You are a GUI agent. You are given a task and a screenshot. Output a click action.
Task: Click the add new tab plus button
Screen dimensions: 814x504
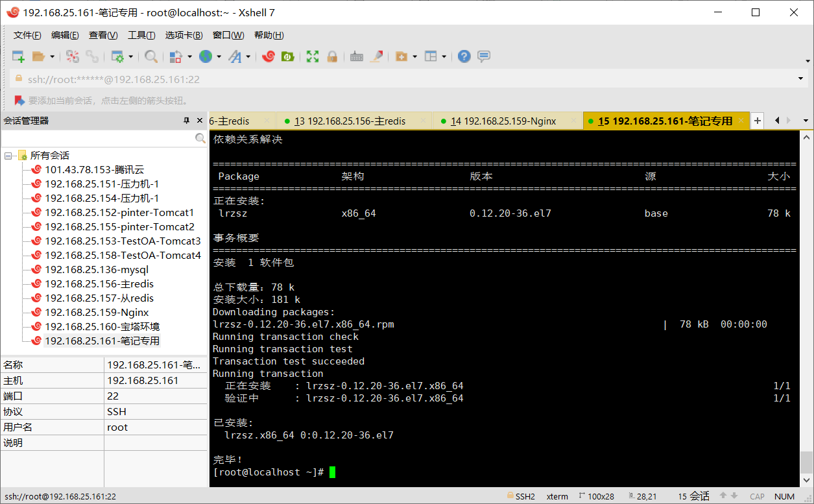tap(758, 121)
